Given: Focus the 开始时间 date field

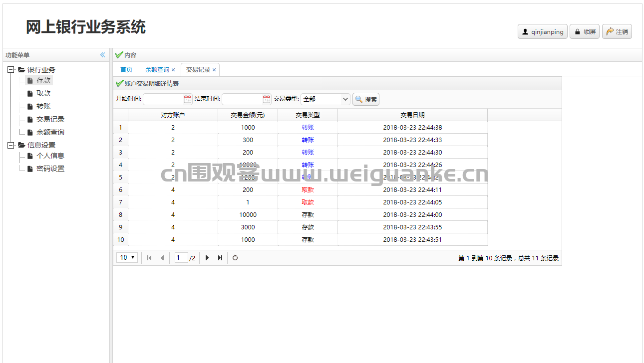Looking at the screenshot, I should coord(163,99).
